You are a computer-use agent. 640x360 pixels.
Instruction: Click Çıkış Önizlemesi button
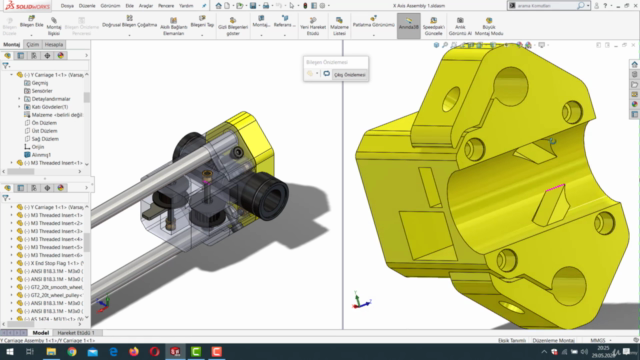(350, 74)
